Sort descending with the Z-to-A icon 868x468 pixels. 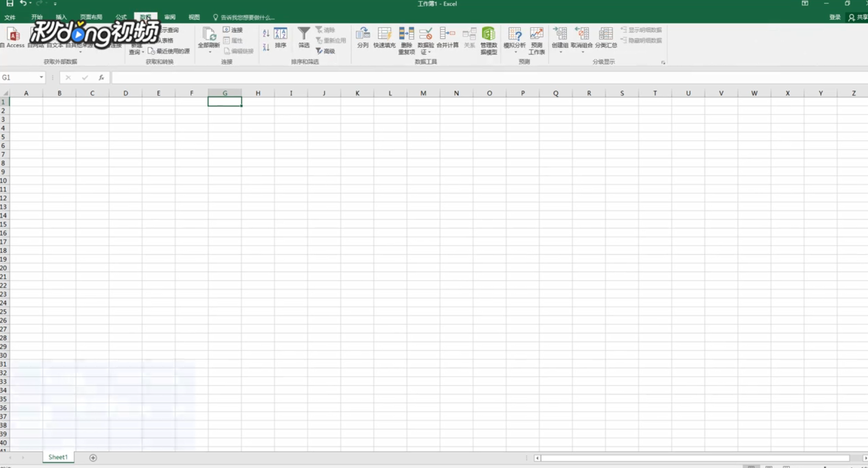click(266, 47)
